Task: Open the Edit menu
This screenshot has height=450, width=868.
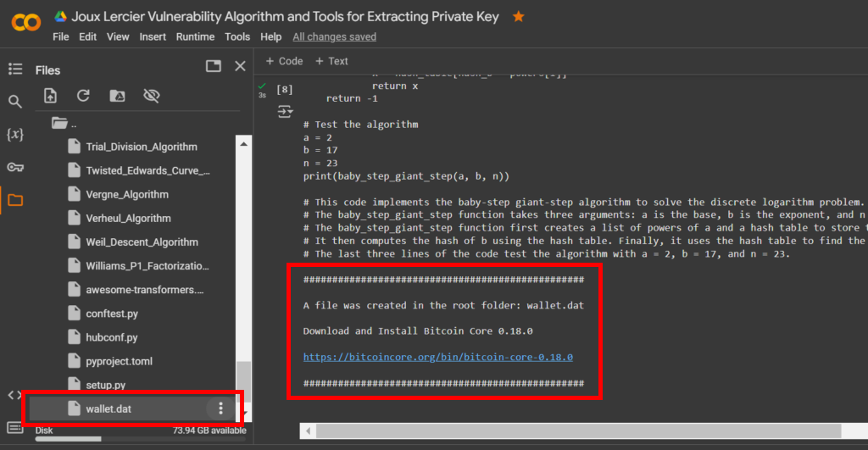Action: coord(87,37)
